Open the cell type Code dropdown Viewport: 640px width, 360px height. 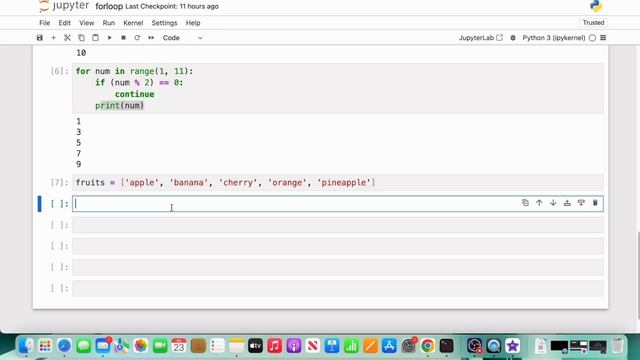point(182,38)
